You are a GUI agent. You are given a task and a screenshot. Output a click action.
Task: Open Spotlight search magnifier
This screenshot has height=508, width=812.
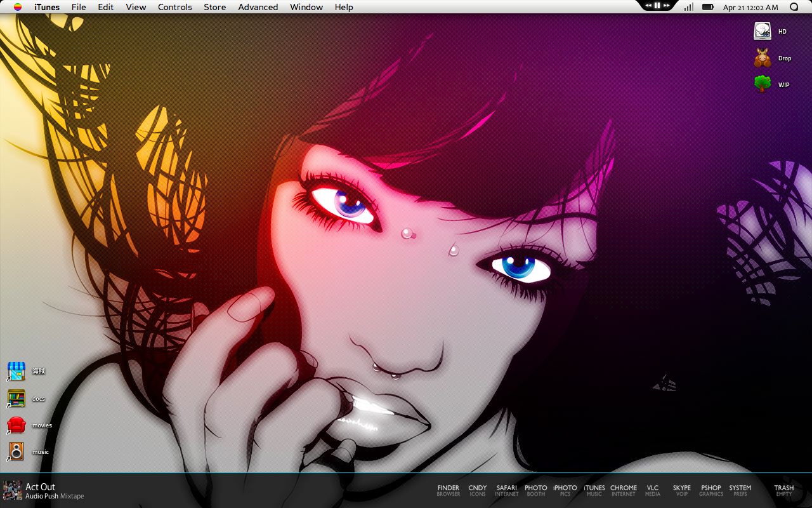tap(794, 7)
